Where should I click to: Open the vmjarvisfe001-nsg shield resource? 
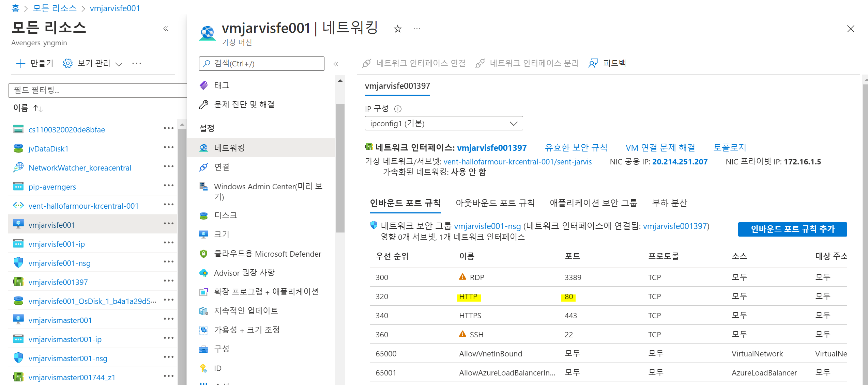click(x=59, y=263)
